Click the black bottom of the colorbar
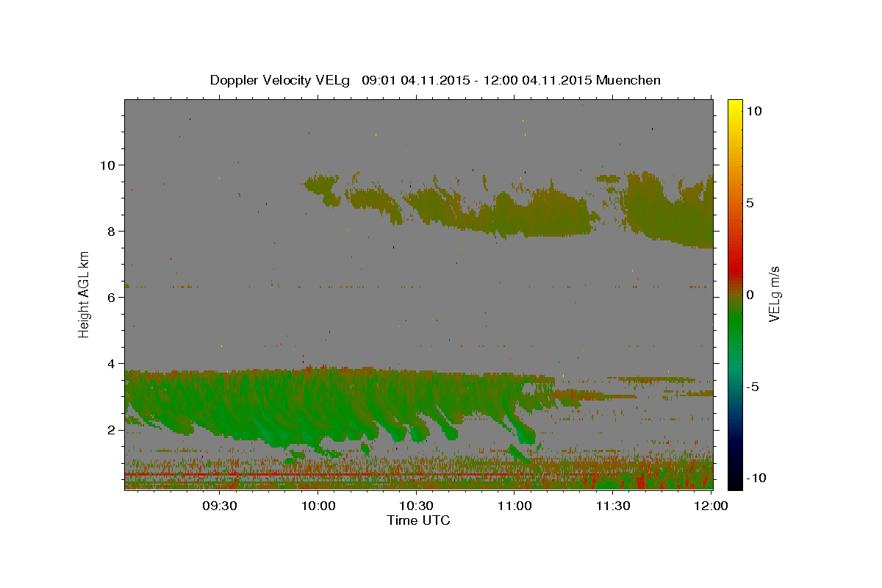The width and height of the screenshot is (882, 588). click(734, 481)
